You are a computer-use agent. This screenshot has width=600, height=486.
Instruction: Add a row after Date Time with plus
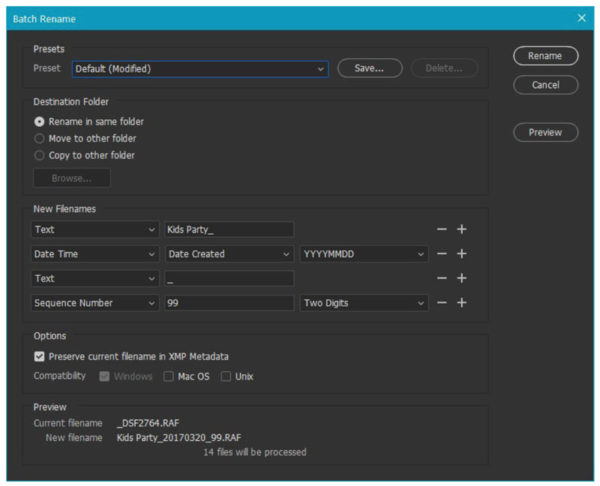[x=461, y=254]
